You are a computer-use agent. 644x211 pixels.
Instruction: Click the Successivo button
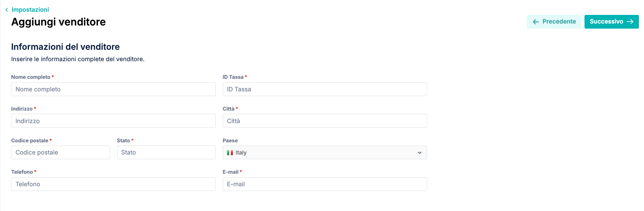click(612, 22)
